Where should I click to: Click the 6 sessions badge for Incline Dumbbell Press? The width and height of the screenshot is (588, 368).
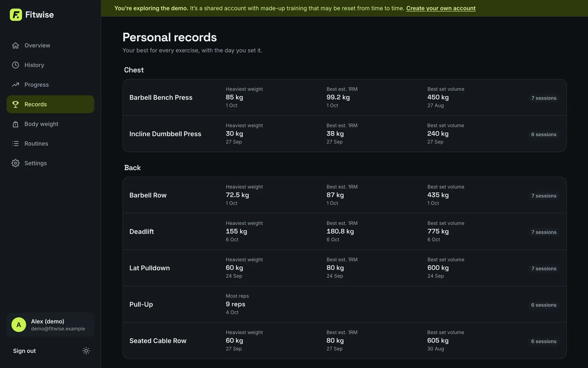click(544, 134)
